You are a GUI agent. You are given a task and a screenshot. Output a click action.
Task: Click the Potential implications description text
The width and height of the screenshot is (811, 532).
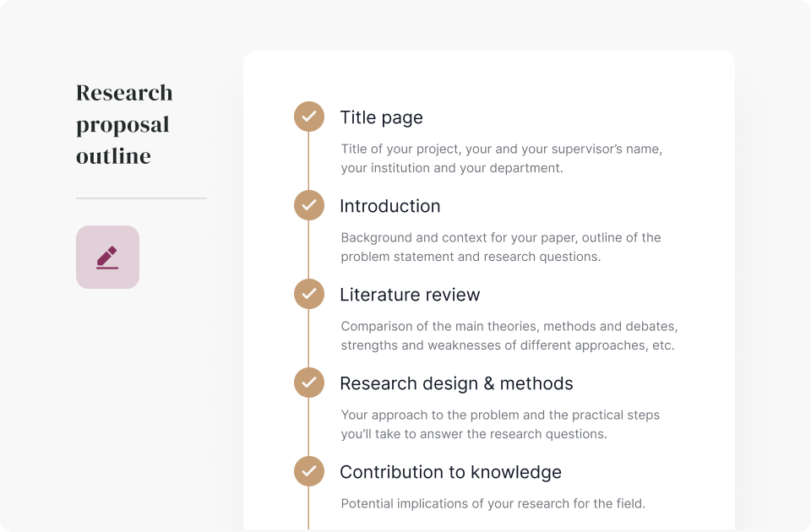coord(493,503)
